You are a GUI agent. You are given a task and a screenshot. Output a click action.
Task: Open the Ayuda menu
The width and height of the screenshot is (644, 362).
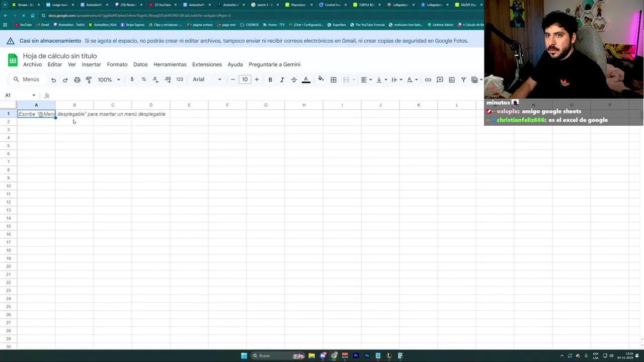[x=235, y=64]
